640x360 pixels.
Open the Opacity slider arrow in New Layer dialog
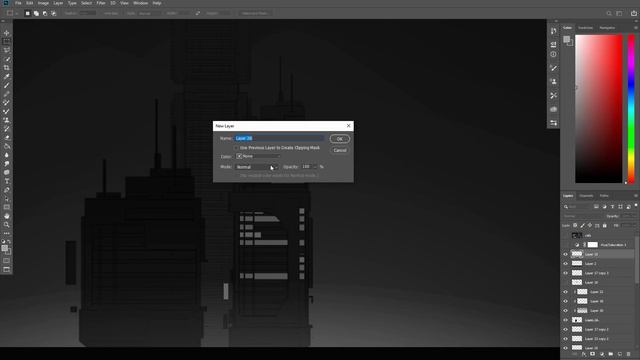tap(315, 167)
